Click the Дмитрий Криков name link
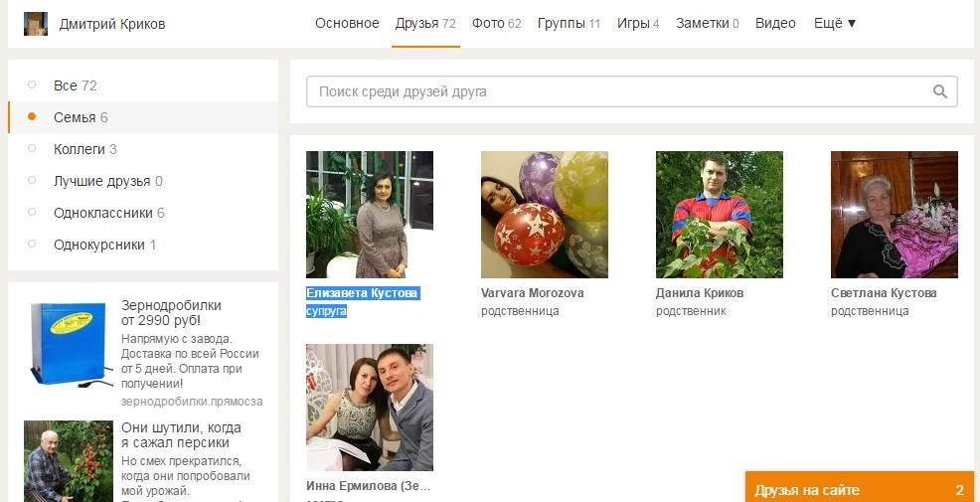This screenshot has height=502, width=980. [x=112, y=25]
